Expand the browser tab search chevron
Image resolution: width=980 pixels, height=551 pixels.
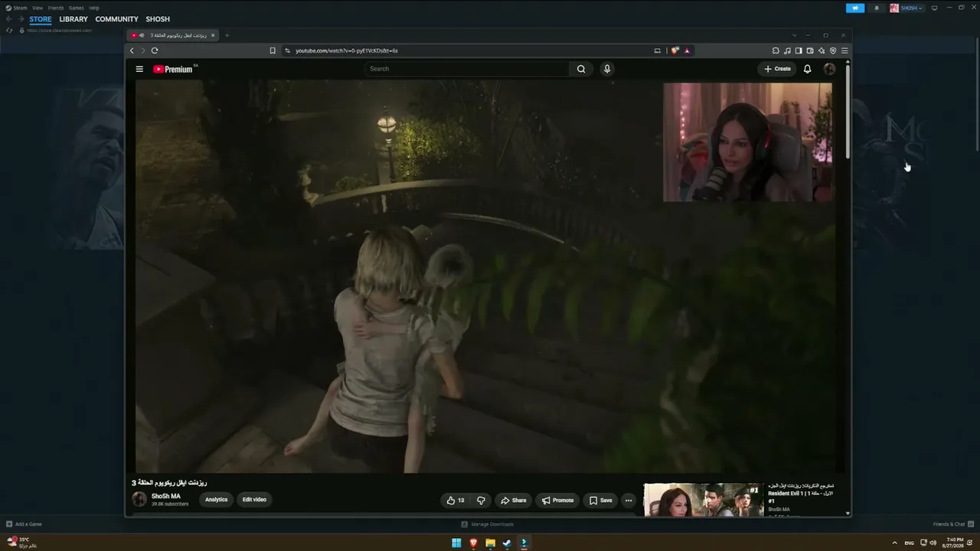tap(794, 35)
